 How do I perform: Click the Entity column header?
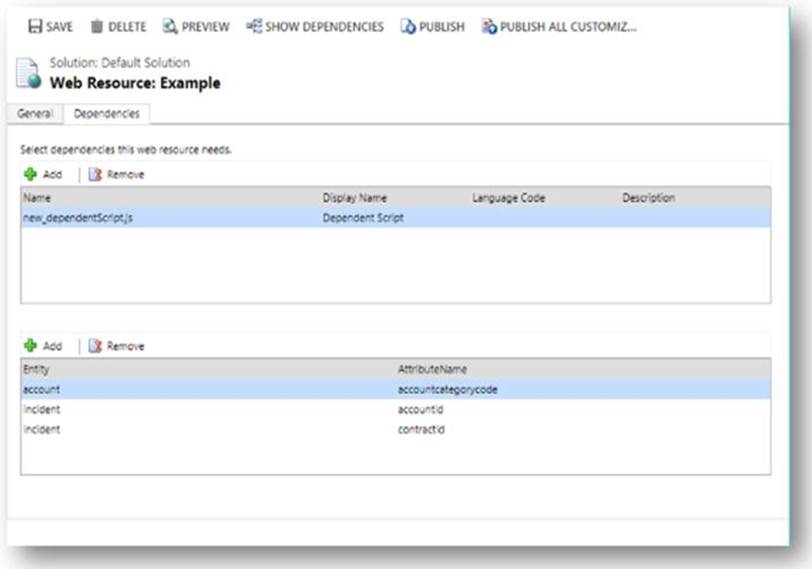pos(36,369)
